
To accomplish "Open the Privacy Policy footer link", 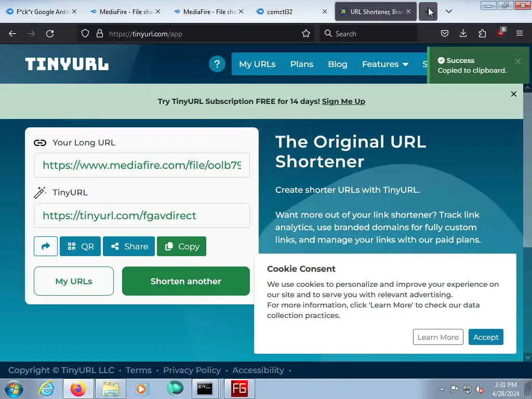I will point(192,370).
